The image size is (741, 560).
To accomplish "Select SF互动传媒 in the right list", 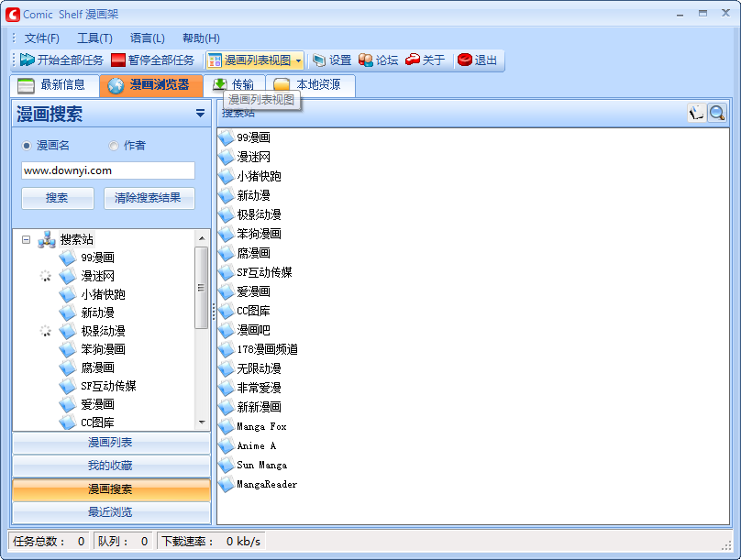I will [x=265, y=272].
